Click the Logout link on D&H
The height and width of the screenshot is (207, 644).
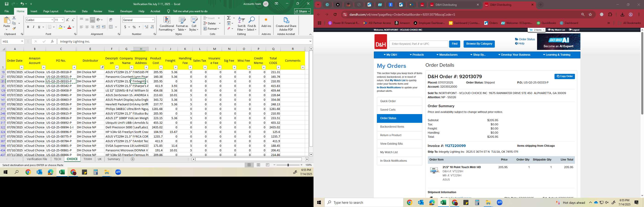[574, 30]
